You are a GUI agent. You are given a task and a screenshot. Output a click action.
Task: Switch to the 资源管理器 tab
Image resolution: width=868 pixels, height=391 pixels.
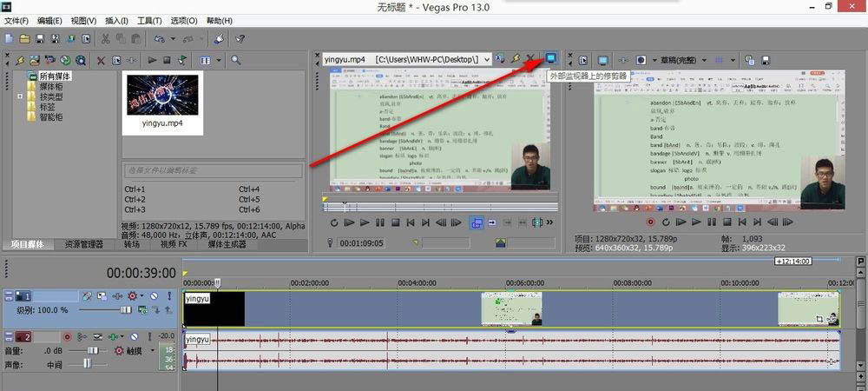[84, 245]
